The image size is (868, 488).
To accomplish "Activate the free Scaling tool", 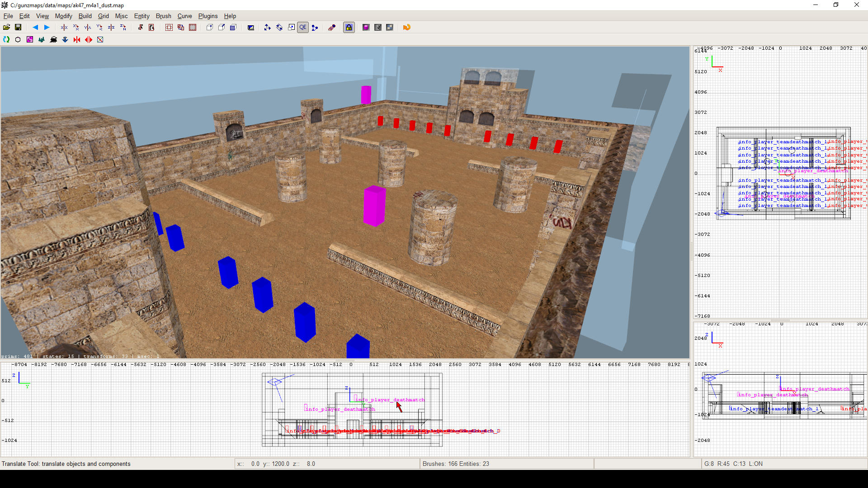I will [292, 27].
